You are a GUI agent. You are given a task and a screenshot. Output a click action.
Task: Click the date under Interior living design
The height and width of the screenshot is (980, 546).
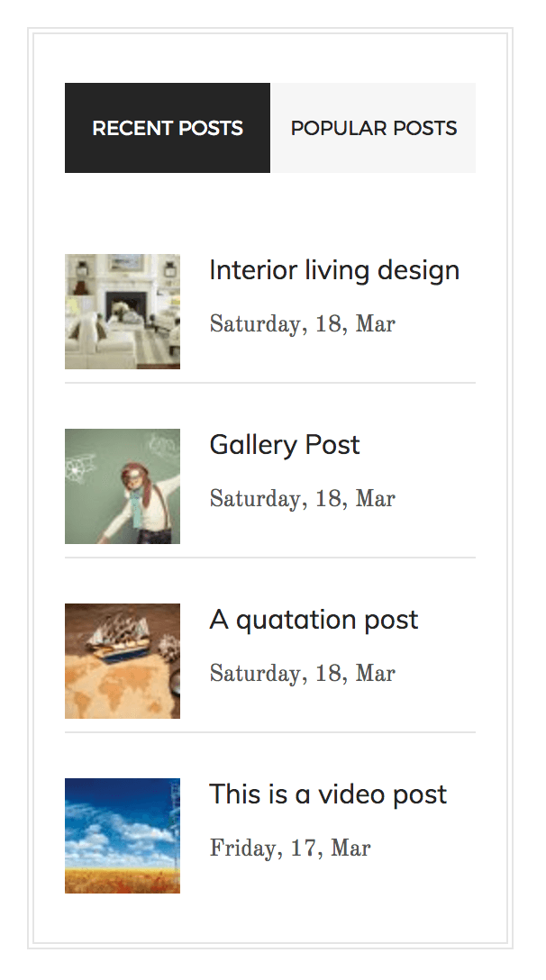(x=302, y=324)
